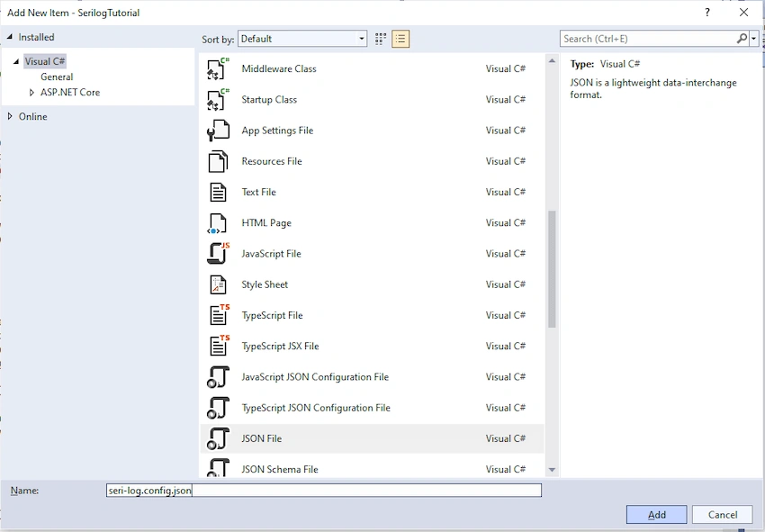
Task: Click the Add button
Action: [657, 514]
